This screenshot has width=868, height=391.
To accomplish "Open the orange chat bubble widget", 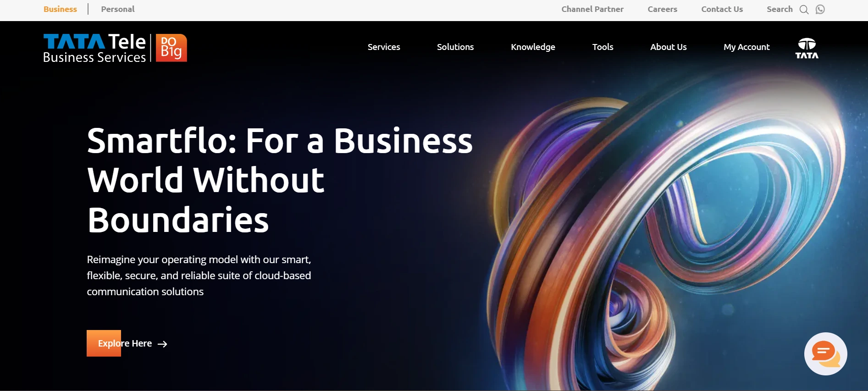I will (x=825, y=353).
